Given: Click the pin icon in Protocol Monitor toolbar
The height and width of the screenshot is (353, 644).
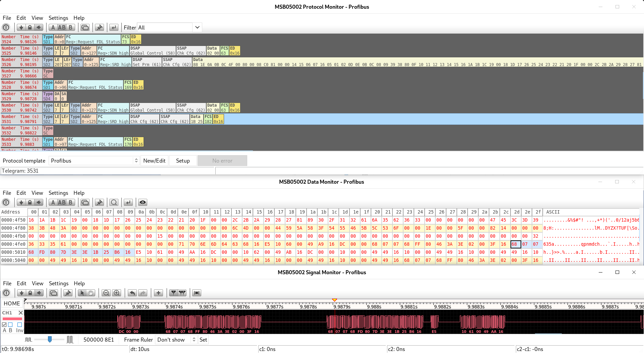Looking at the screenshot, I should pyautogui.click(x=99, y=27).
